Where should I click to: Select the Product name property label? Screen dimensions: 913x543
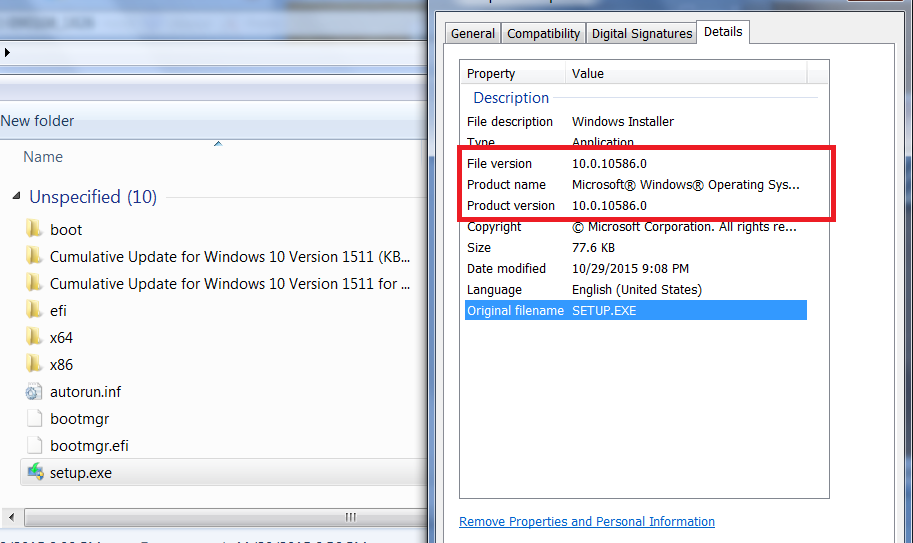coord(506,184)
